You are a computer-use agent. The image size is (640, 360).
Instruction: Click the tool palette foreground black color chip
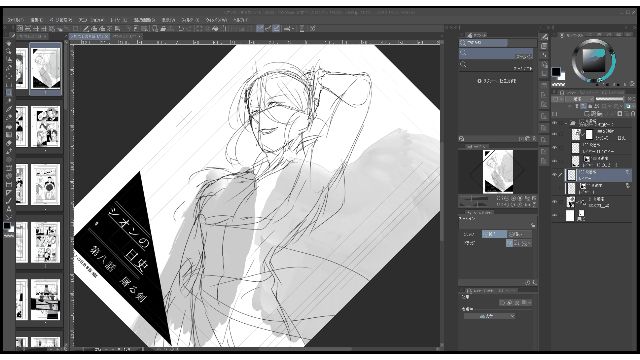pyautogui.click(x=7, y=226)
